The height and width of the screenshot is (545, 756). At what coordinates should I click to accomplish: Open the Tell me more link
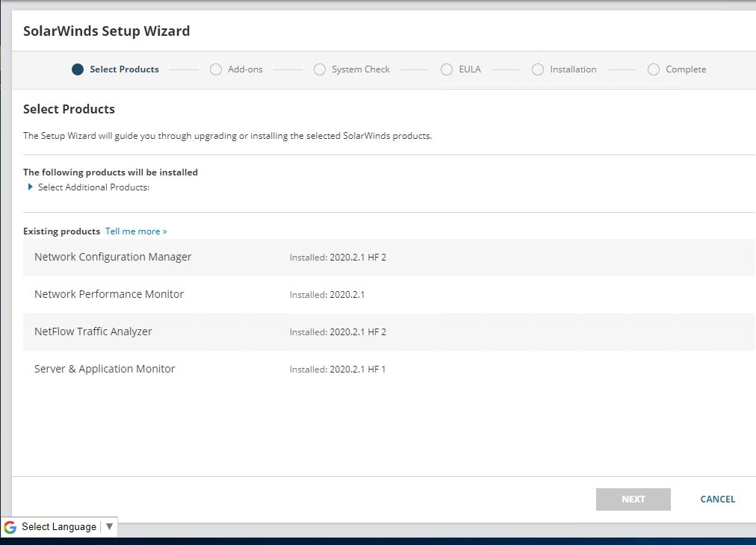tap(136, 231)
